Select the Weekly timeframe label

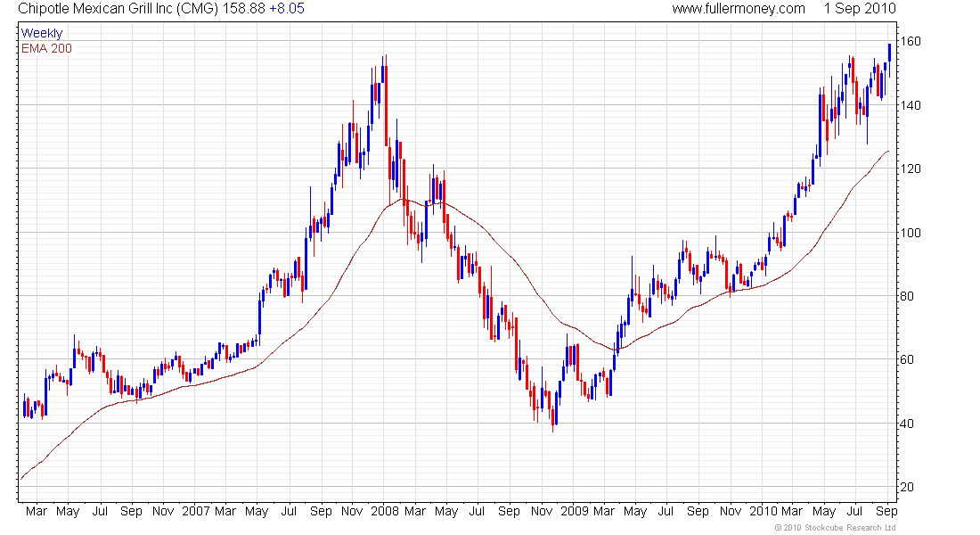[42, 33]
